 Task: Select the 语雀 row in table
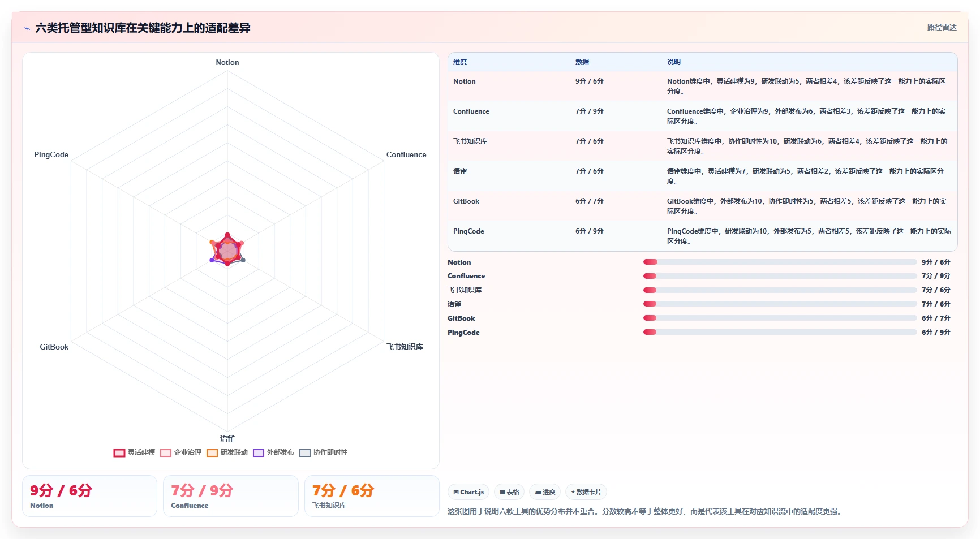click(x=702, y=176)
